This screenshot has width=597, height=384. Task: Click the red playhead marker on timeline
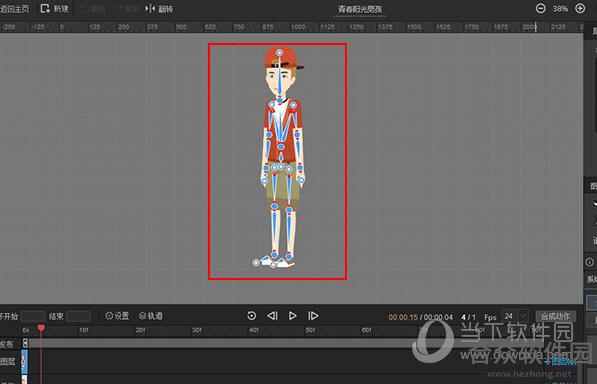[41, 328]
